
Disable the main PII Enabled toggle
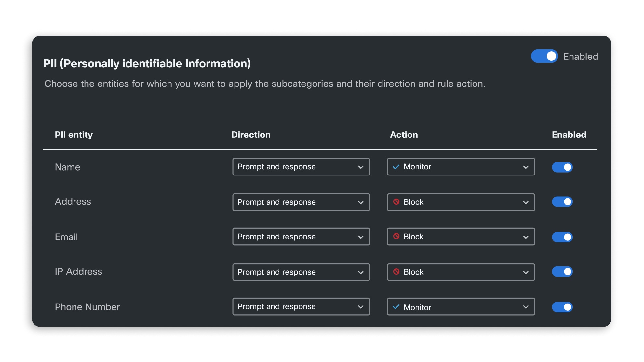click(x=544, y=56)
